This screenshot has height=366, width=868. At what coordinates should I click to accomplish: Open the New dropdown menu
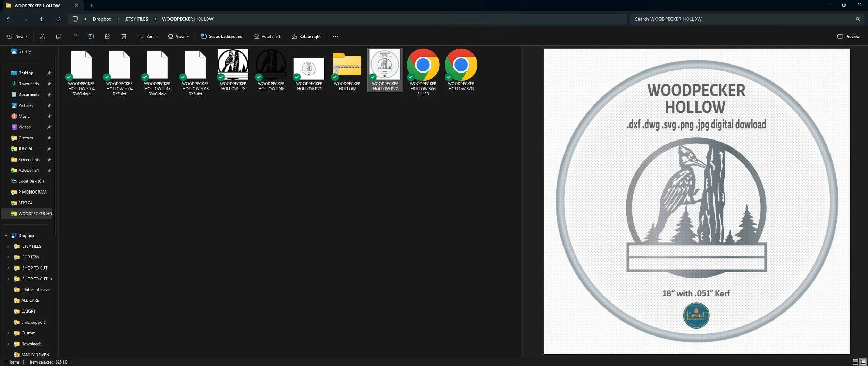pyautogui.click(x=17, y=36)
